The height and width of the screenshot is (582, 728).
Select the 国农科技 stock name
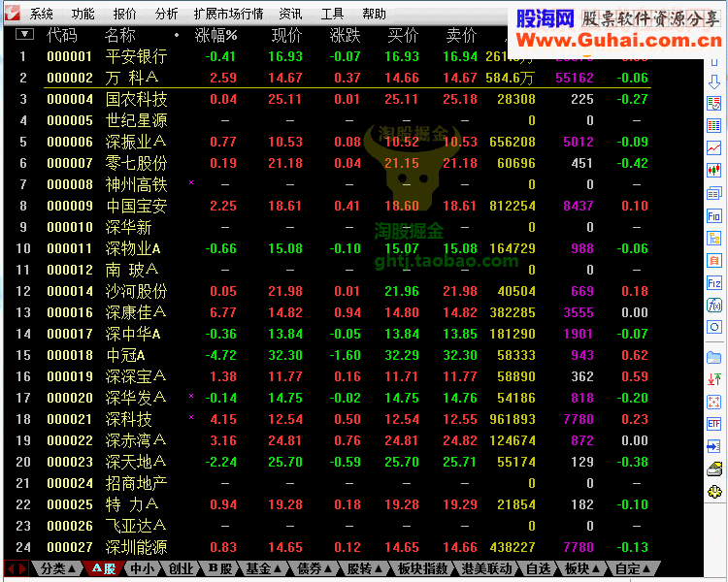coord(136,99)
